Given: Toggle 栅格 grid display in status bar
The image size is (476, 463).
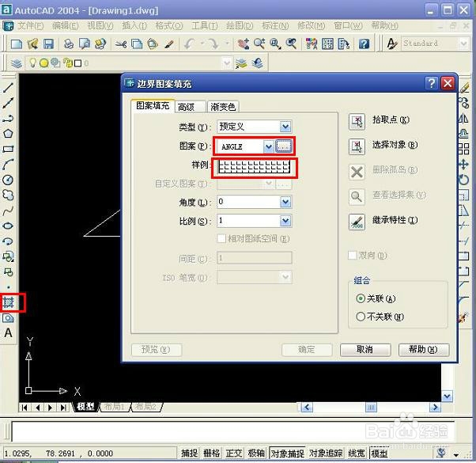Looking at the screenshot, I should 212,454.
